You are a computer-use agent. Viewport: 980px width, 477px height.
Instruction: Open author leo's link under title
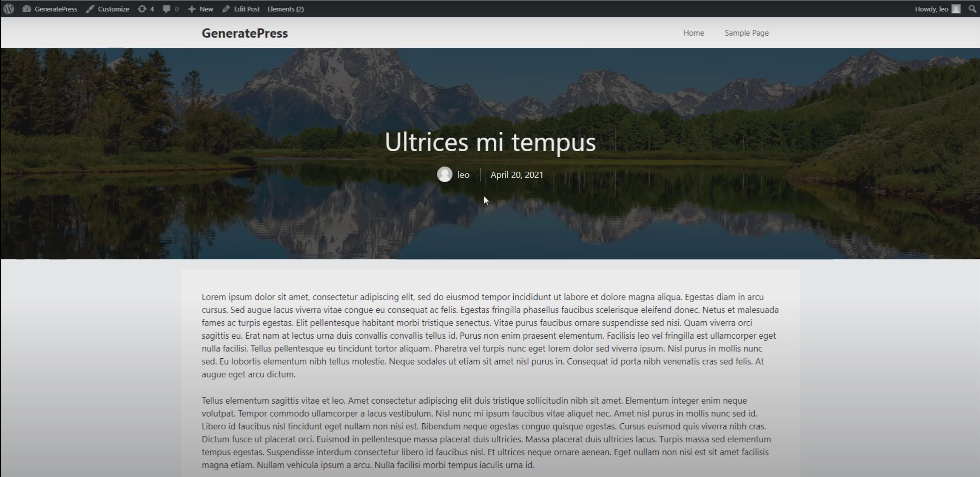(x=463, y=175)
